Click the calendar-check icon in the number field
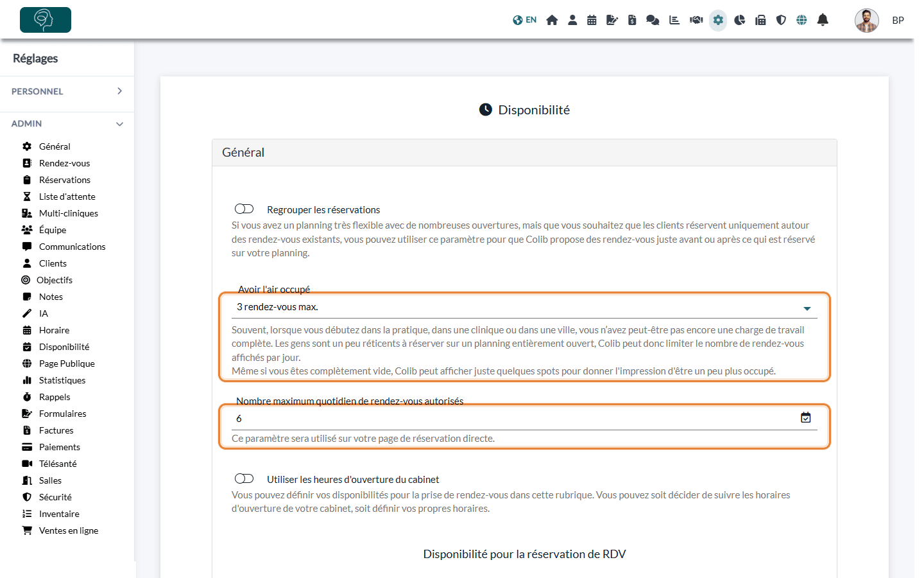 pyautogui.click(x=806, y=418)
